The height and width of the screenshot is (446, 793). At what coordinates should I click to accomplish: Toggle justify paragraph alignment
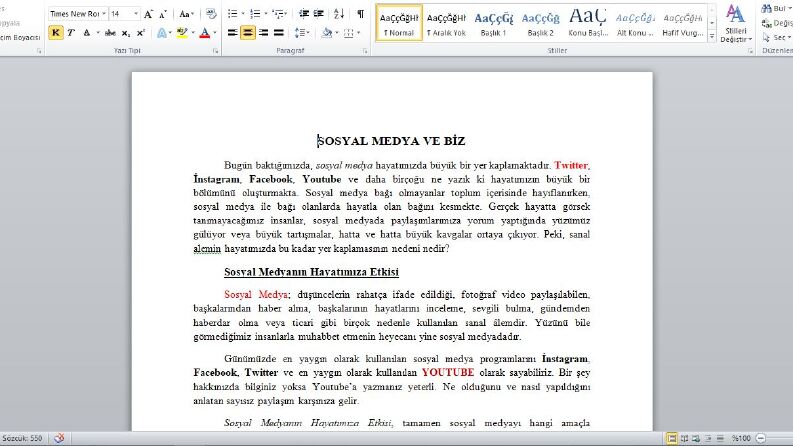point(279,33)
